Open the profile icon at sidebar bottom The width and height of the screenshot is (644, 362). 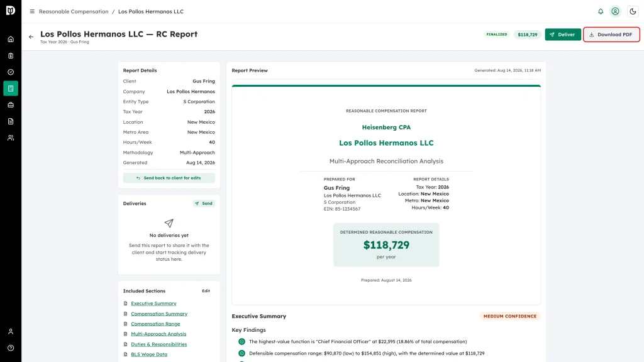[11, 332]
